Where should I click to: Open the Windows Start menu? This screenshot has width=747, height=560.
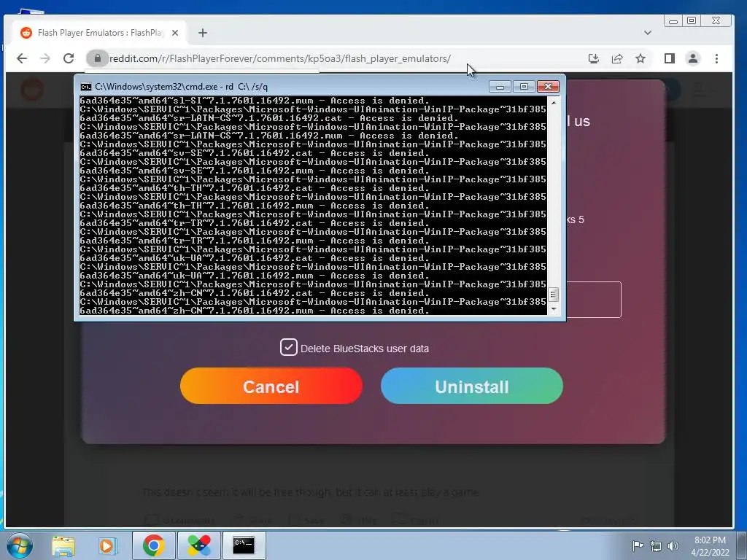pos(20,545)
